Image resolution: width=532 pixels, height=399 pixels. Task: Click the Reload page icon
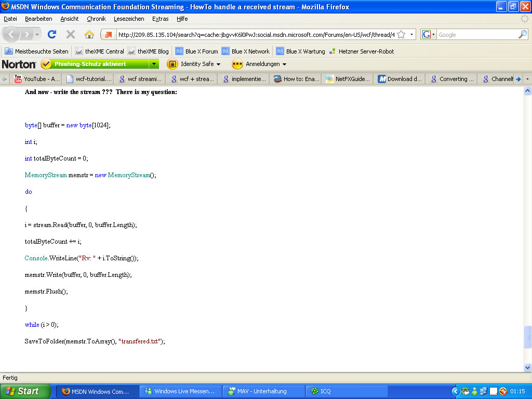tap(51, 34)
